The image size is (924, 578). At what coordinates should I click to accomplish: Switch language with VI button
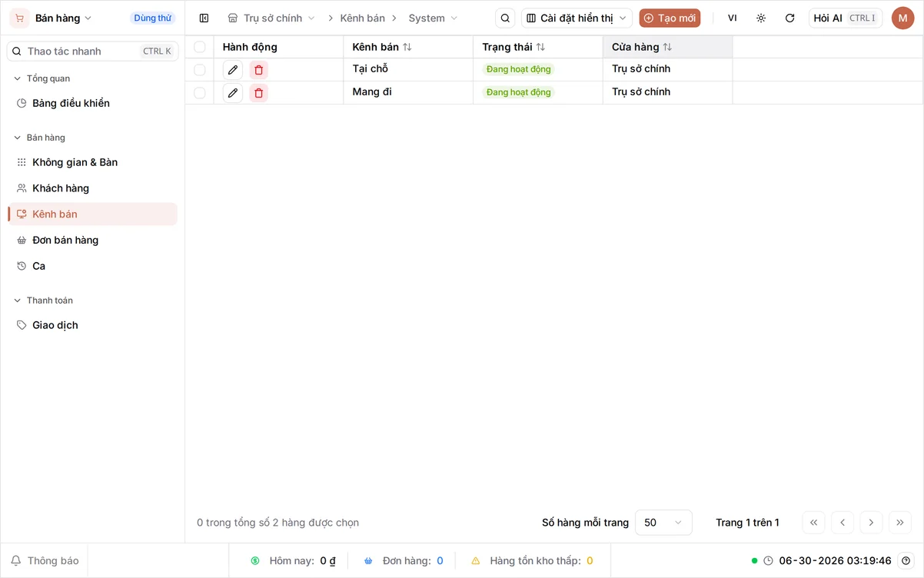pyautogui.click(x=733, y=18)
